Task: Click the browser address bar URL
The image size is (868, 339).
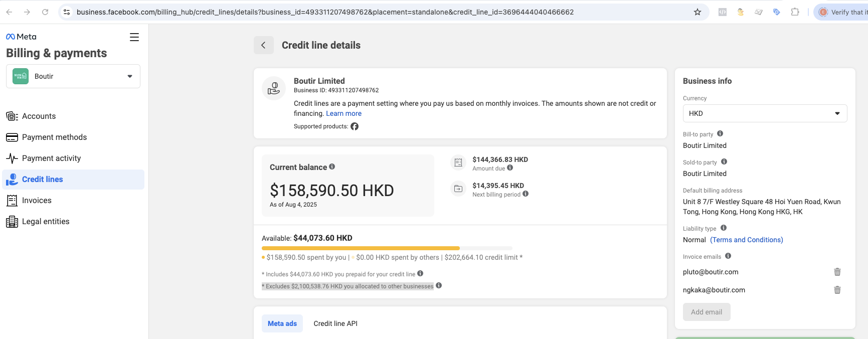Action: coord(325,12)
